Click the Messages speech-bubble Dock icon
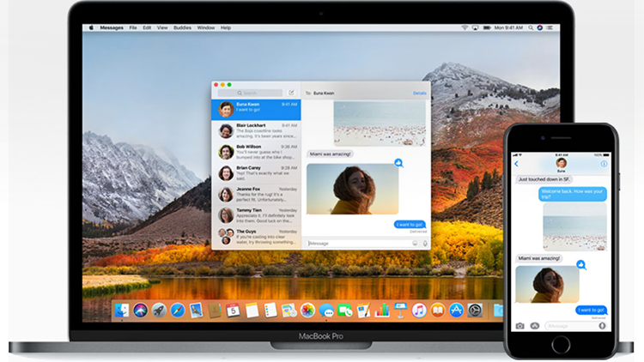Viewport: 644px width, 362px height. [326, 311]
